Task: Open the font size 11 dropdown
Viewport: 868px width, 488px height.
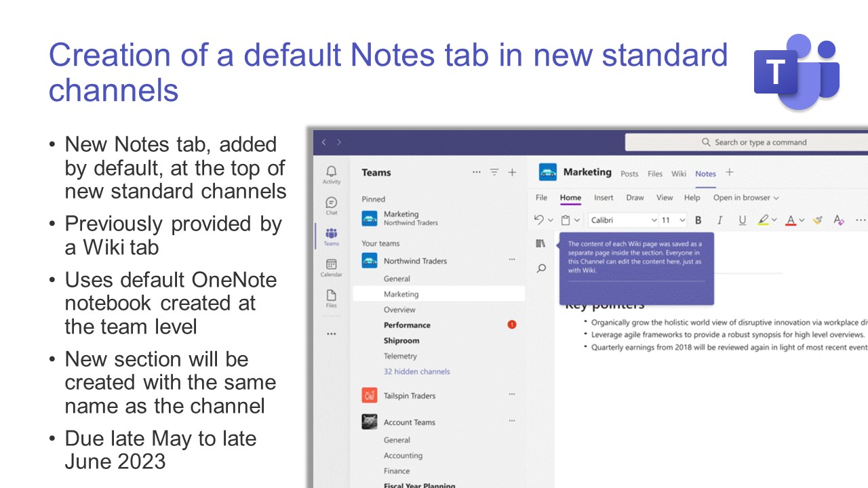Action: click(x=672, y=220)
